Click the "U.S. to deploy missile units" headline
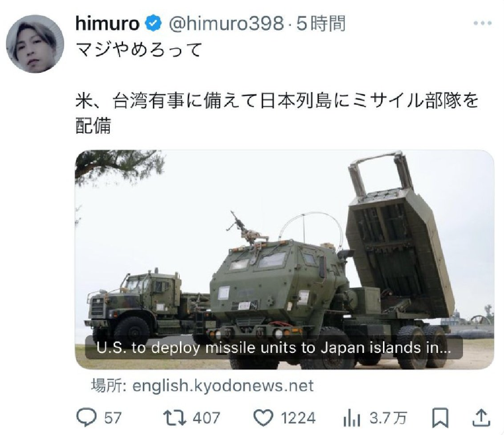Image resolution: width=504 pixels, height=435 pixels. [x=274, y=348]
